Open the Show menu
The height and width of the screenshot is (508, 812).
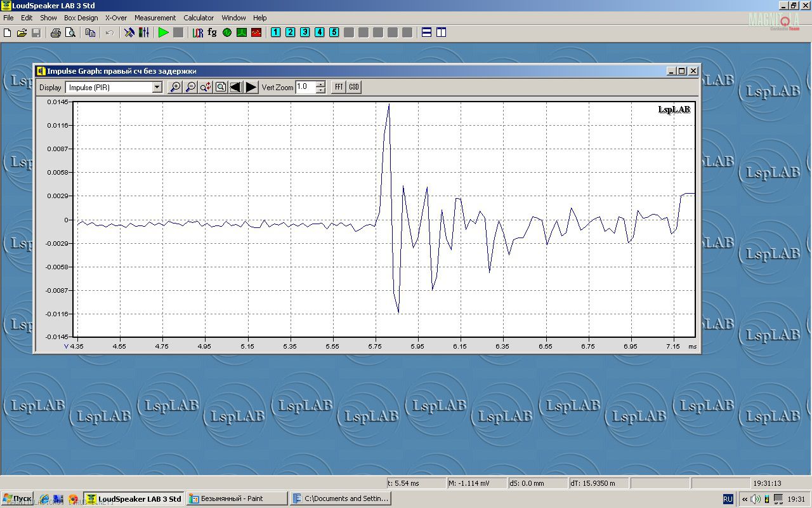[x=48, y=18]
